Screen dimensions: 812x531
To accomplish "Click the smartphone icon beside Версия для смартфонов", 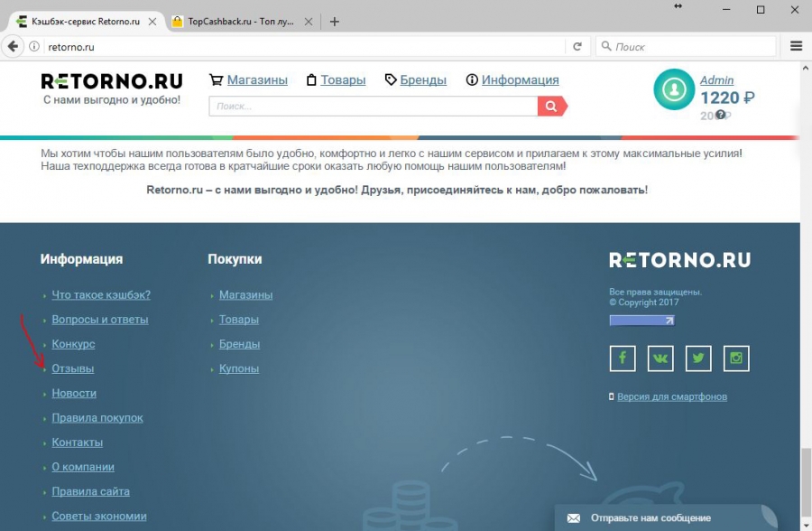I will pyautogui.click(x=612, y=396).
